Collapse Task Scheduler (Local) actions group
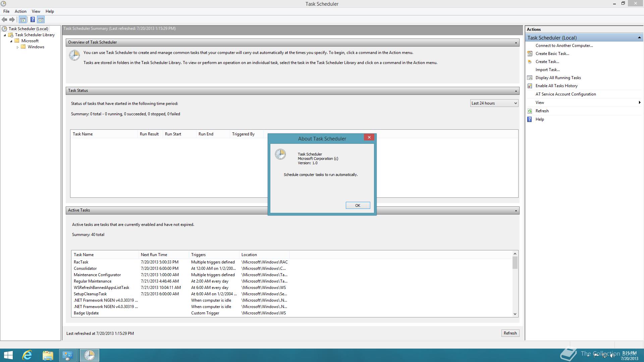The width and height of the screenshot is (644, 362). 639,38
